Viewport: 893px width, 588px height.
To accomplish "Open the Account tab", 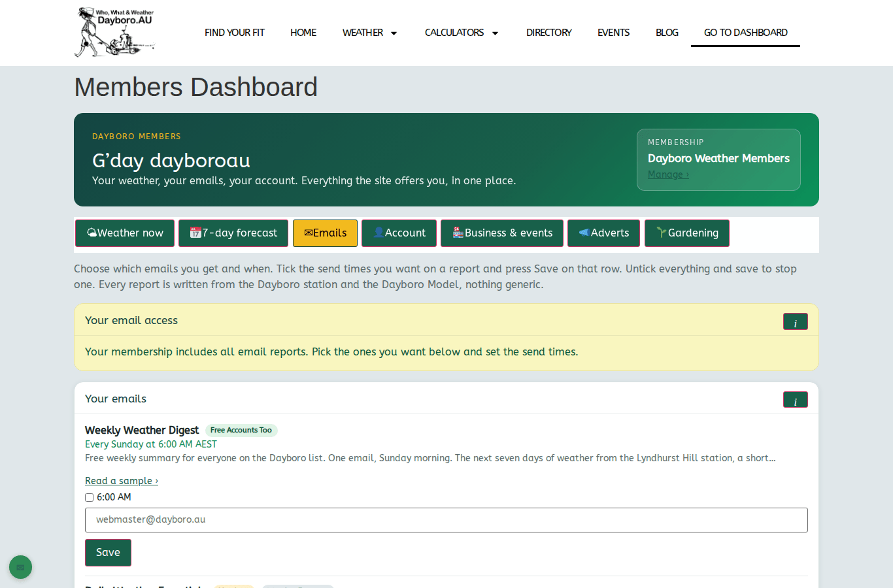I will pos(399,233).
